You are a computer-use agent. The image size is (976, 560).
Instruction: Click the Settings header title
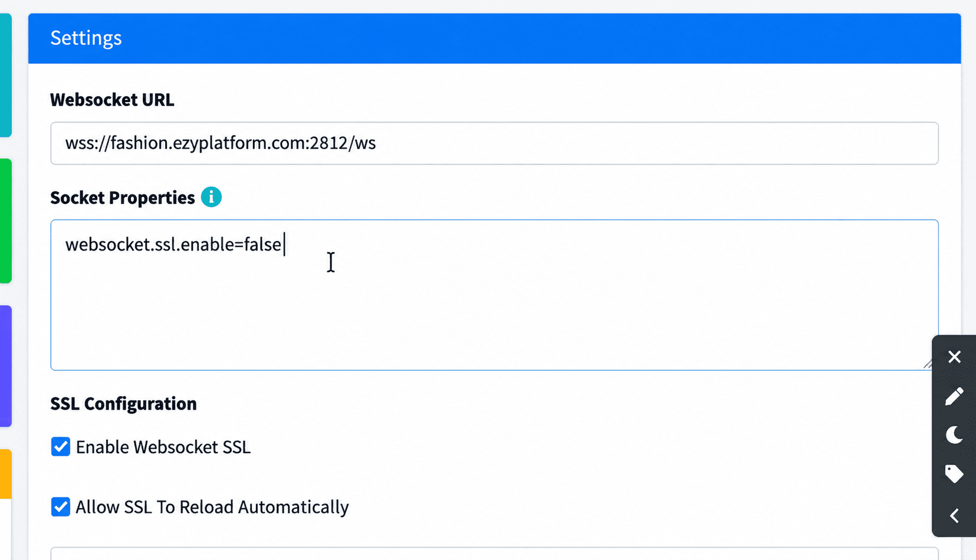pos(86,38)
